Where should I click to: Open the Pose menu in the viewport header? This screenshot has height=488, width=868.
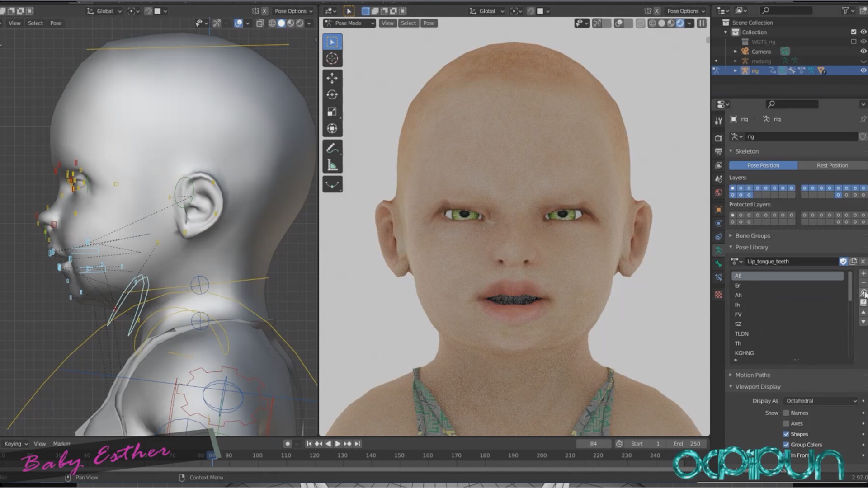(x=429, y=23)
